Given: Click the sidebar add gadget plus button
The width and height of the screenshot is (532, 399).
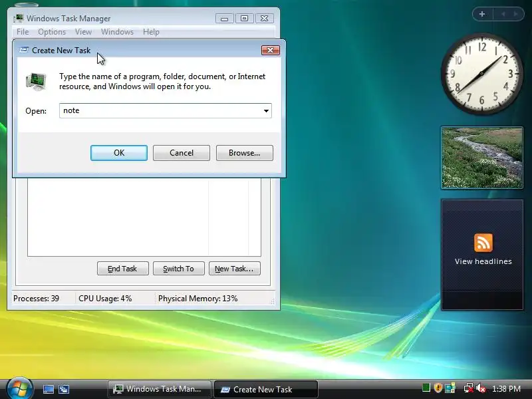Looking at the screenshot, I should [x=482, y=14].
